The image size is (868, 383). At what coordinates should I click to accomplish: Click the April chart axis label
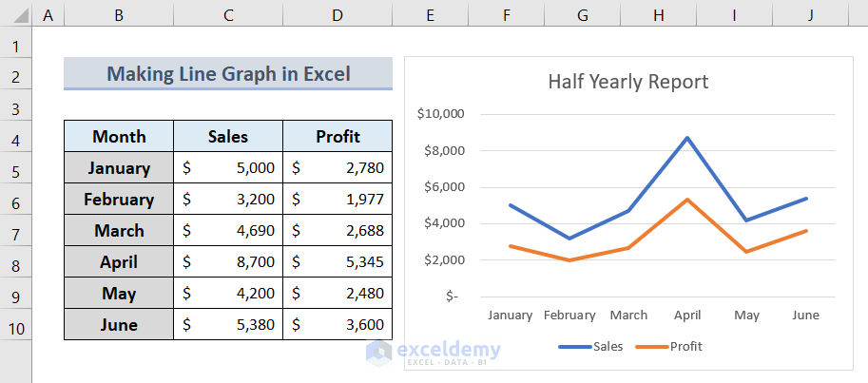coord(687,316)
